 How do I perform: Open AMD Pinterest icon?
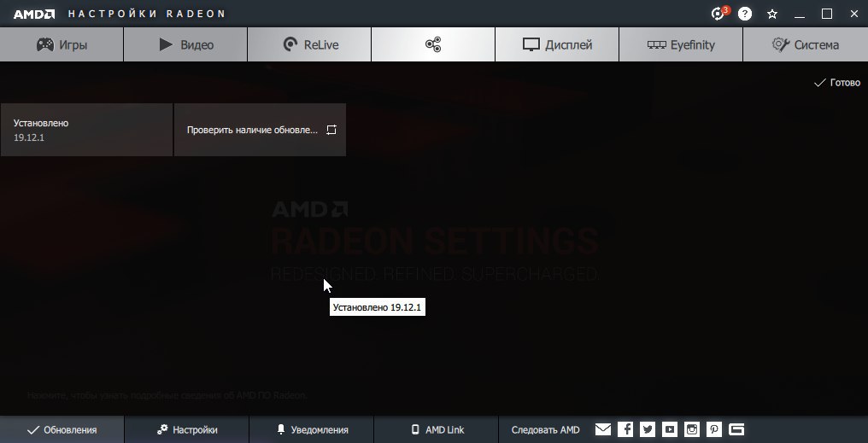click(x=714, y=429)
